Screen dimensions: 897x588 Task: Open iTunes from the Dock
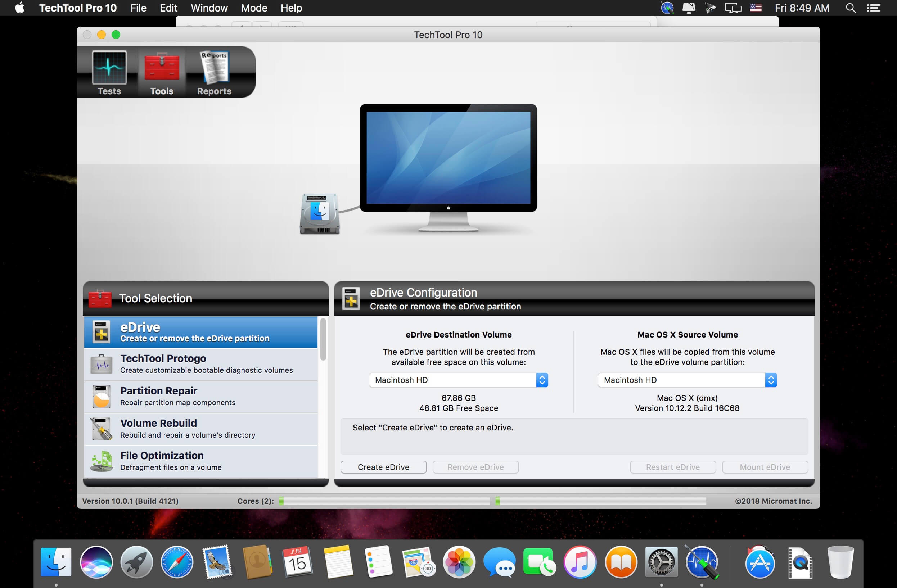click(580, 562)
